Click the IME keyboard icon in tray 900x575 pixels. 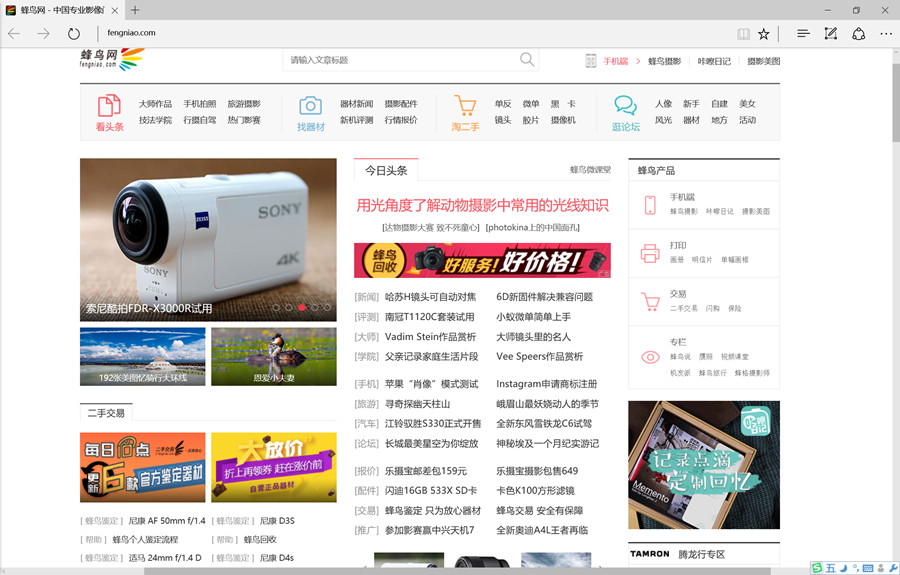868,568
